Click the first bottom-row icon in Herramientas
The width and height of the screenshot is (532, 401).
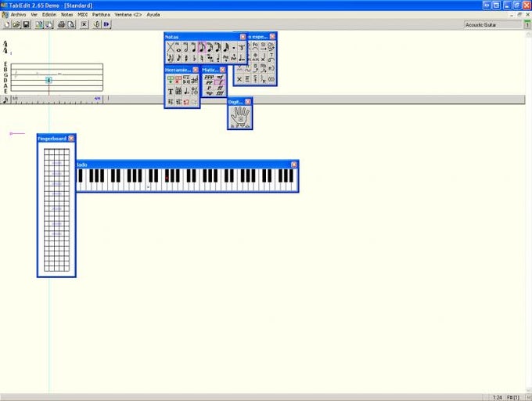[171, 102]
